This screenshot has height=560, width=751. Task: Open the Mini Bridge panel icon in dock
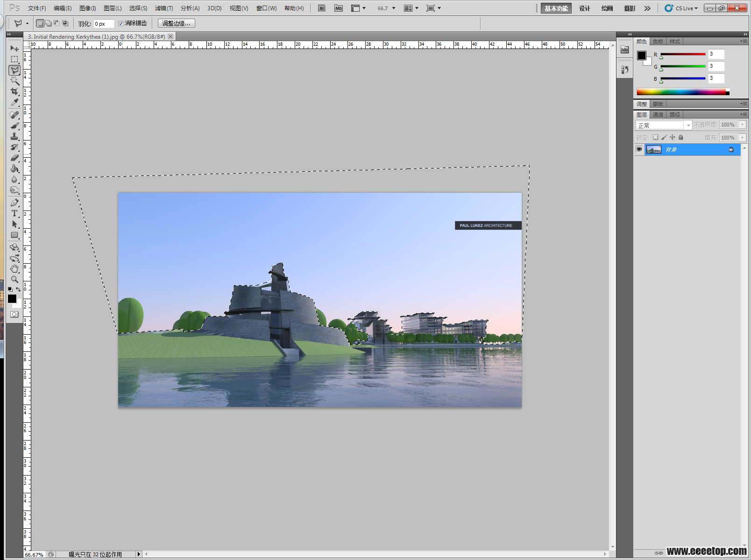click(624, 49)
